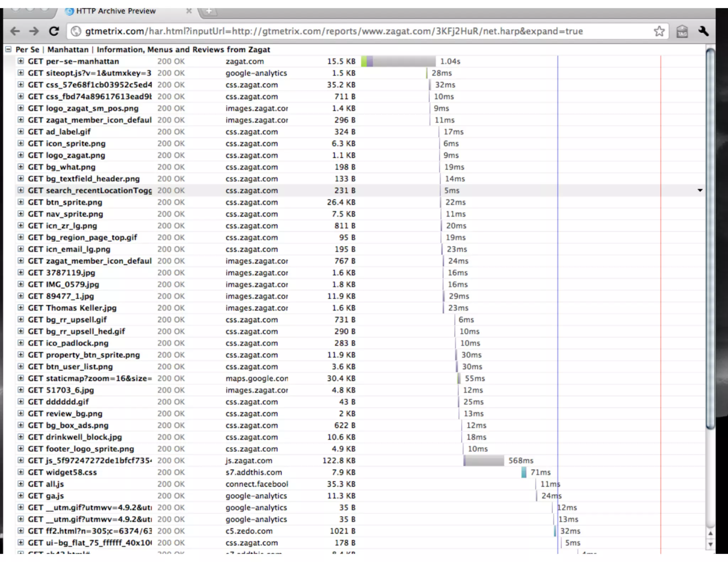This screenshot has width=728, height=562.
Task: Expand the GET widget58.css request
Action: (21, 472)
